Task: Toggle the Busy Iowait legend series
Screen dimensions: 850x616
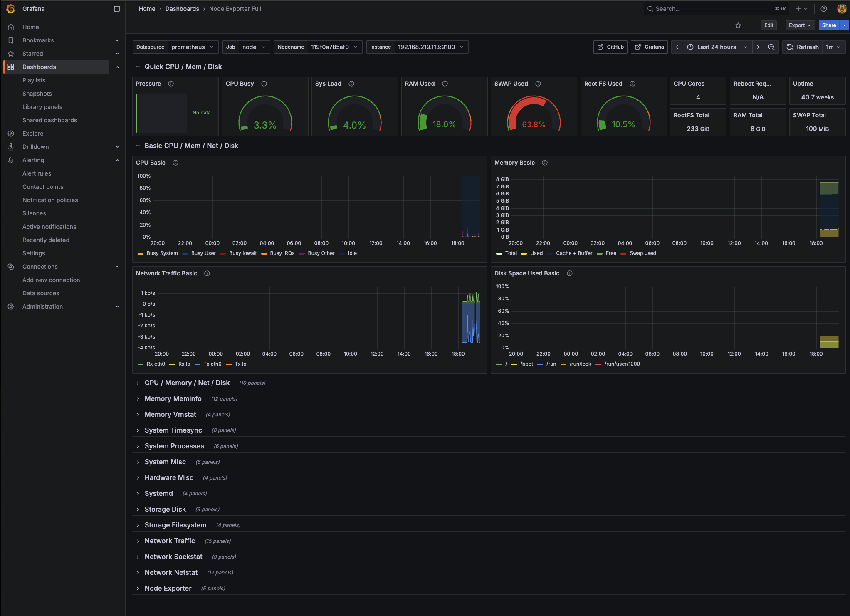Action: click(x=242, y=253)
